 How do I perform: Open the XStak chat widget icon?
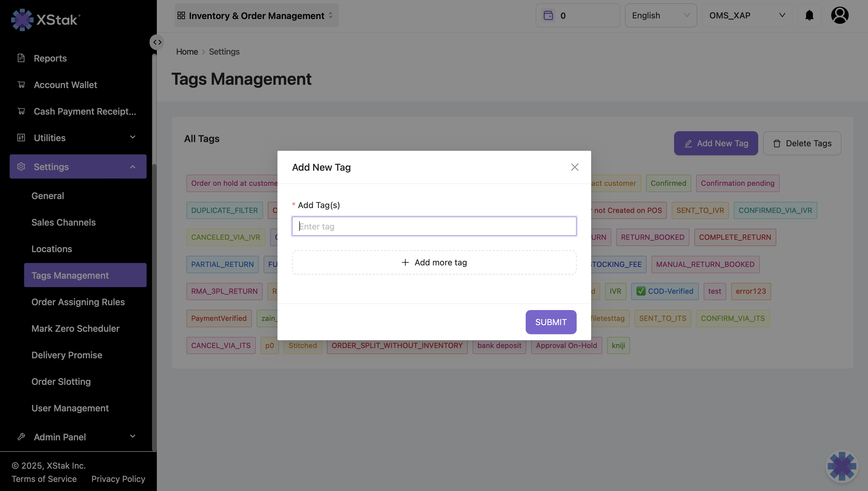click(x=842, y=466)
